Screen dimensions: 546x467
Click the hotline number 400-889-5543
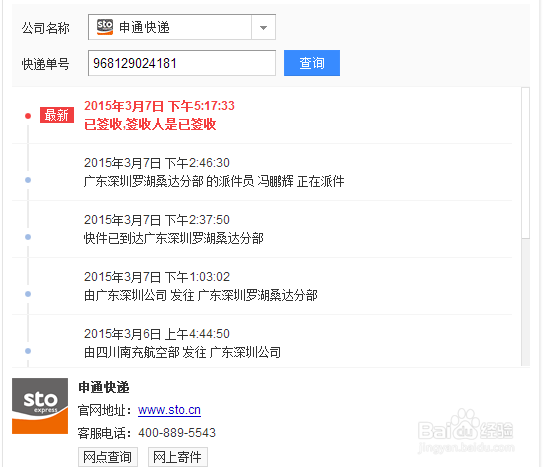177,433
